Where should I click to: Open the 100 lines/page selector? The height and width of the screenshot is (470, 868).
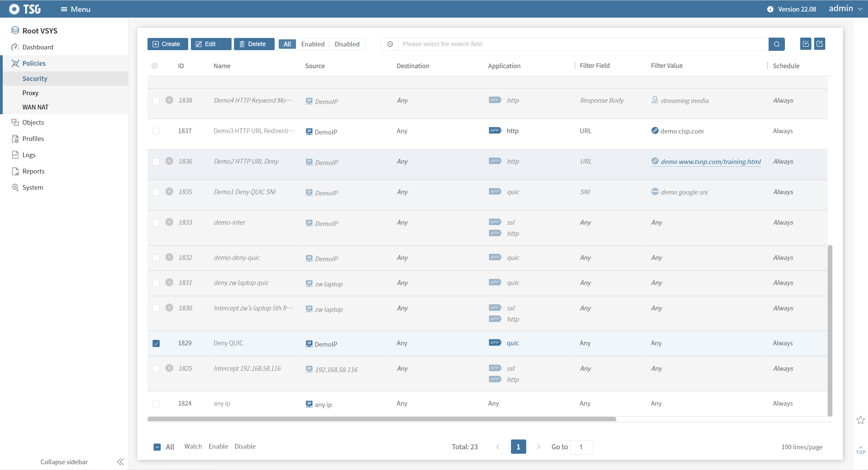pyautogui.click(x=802, y=447)
